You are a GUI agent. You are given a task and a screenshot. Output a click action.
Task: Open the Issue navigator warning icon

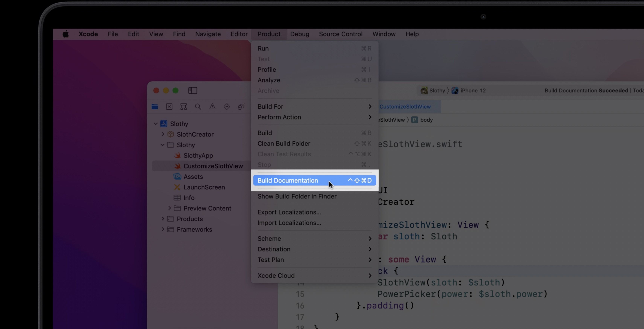click(x=212, y=107)
